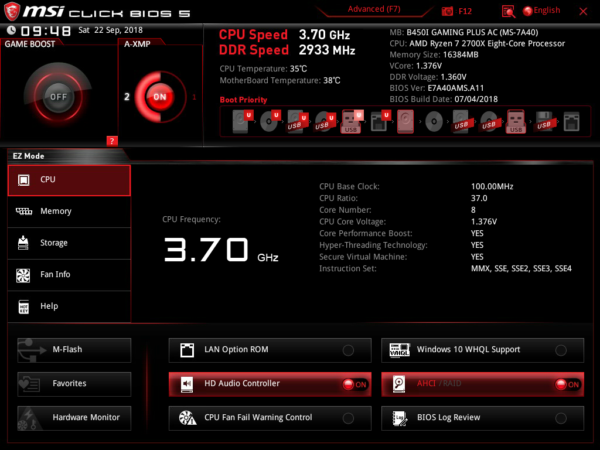Open the Memory section in sidebar

click(x=69, y=212)
